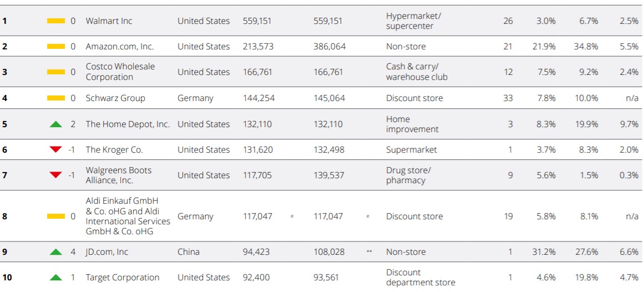Click the yellow no-change bar beside Walmart Inc
Viewport: 644px width, 292px height.
[56, 21]
